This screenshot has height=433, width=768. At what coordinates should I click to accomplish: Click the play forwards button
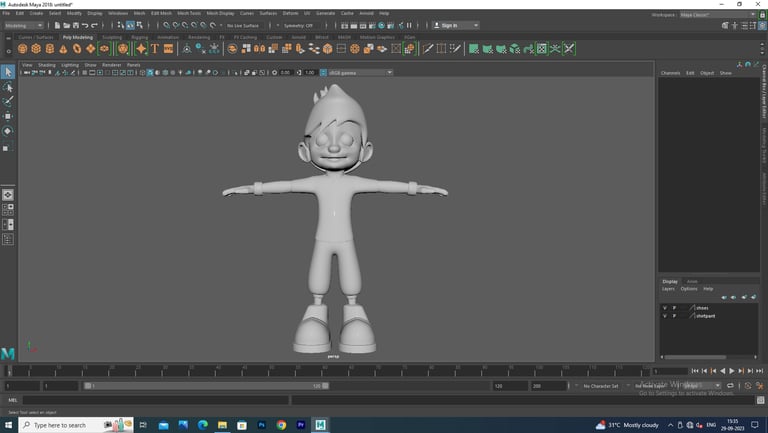coord(732,371)
